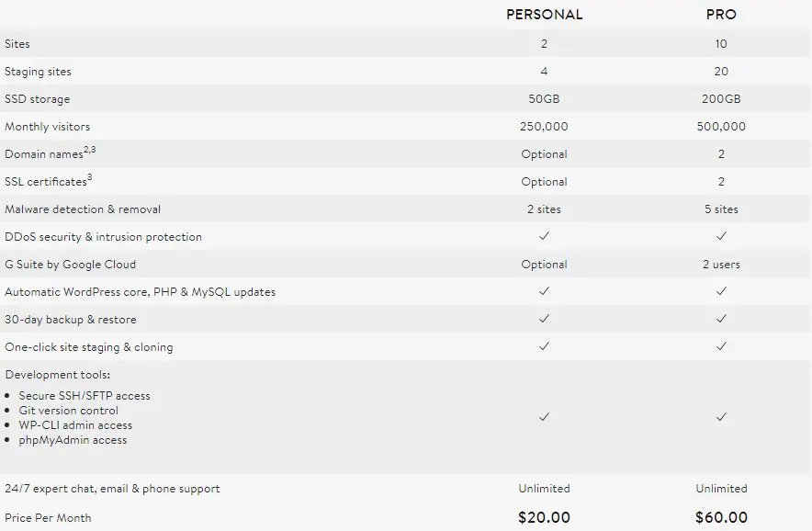This screenshot has width=812, height=531.
Task: Click the Personal automatic WordPress updates checkmark
Action: coord(544,291)
